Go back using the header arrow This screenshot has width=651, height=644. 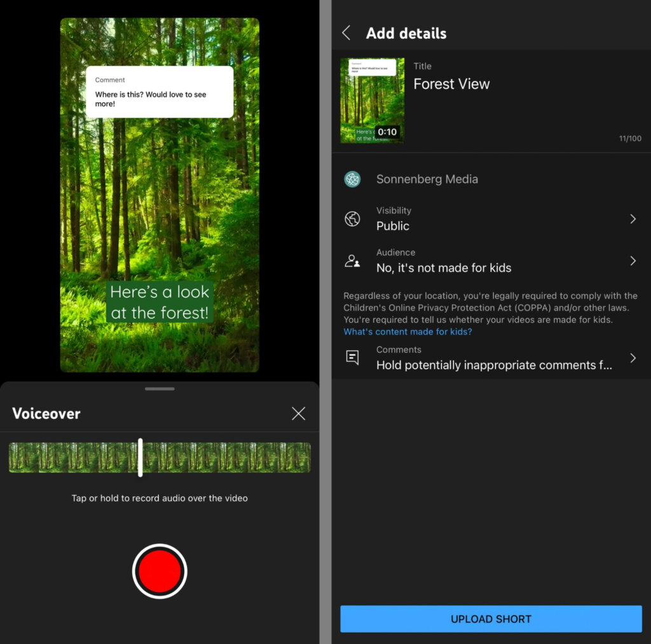tap(346, 34)
